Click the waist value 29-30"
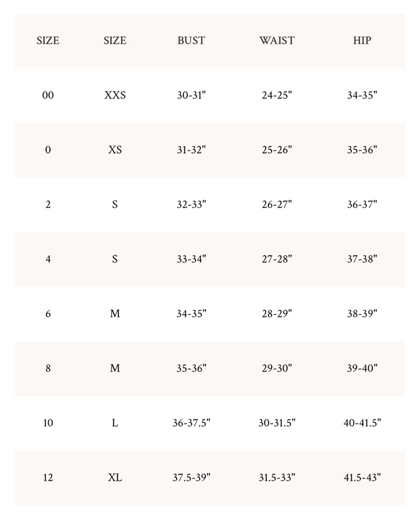 (277, 368)
